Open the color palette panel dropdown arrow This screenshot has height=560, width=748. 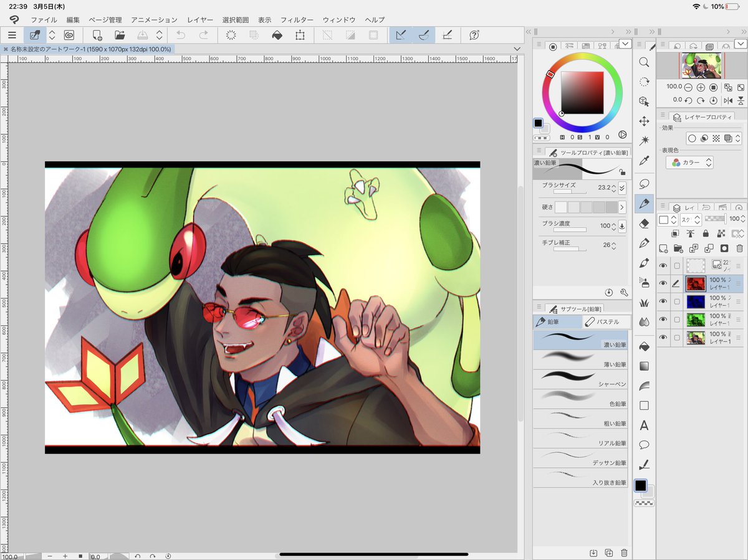click(625, 44)
